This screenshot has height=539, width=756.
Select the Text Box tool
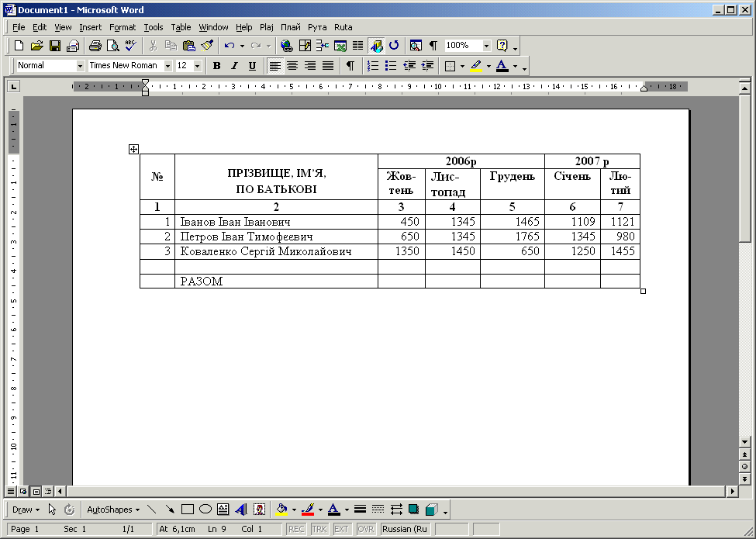(x=223, y=510)
